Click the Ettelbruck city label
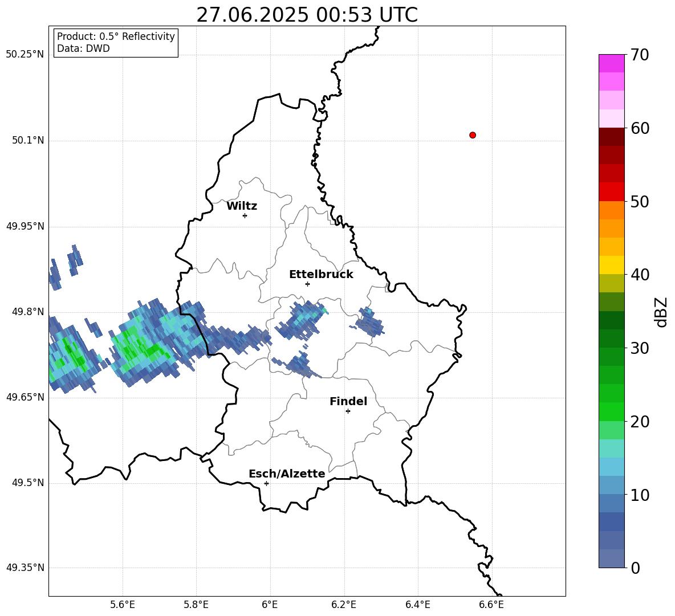The width and height of the screenshot is (675, 616). point(321,275)
